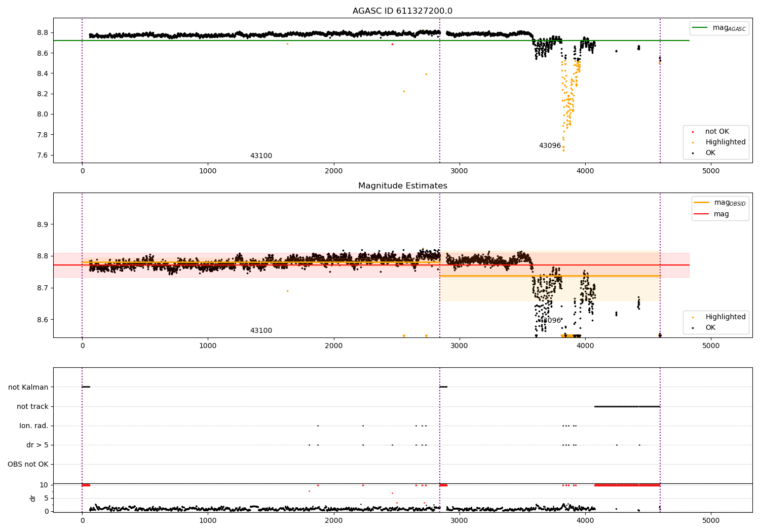This screenshot has width=760, height=532.
Task: Click the '10' tick on the dr axis
Action: pos(44,485)
